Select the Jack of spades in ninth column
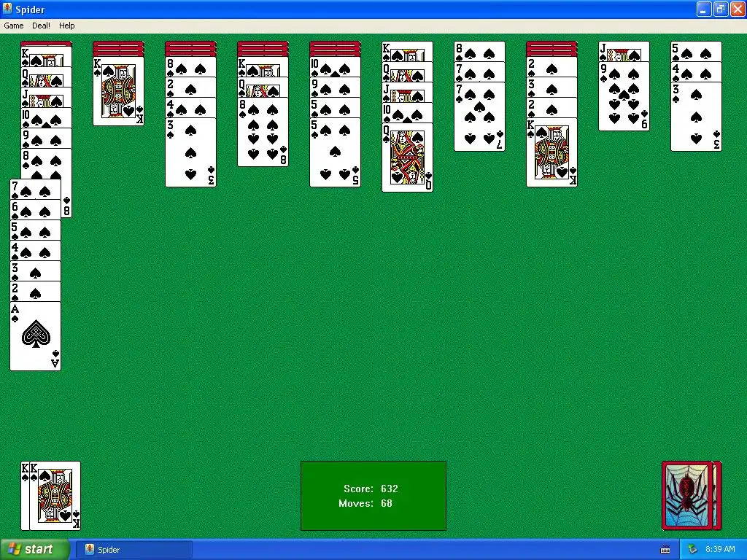The height and width of the screenshot is (560, 747). [x=624, y=52]
